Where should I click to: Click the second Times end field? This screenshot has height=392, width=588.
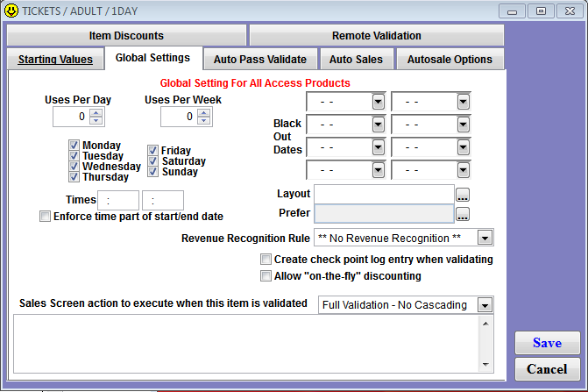tap(163, 200)
